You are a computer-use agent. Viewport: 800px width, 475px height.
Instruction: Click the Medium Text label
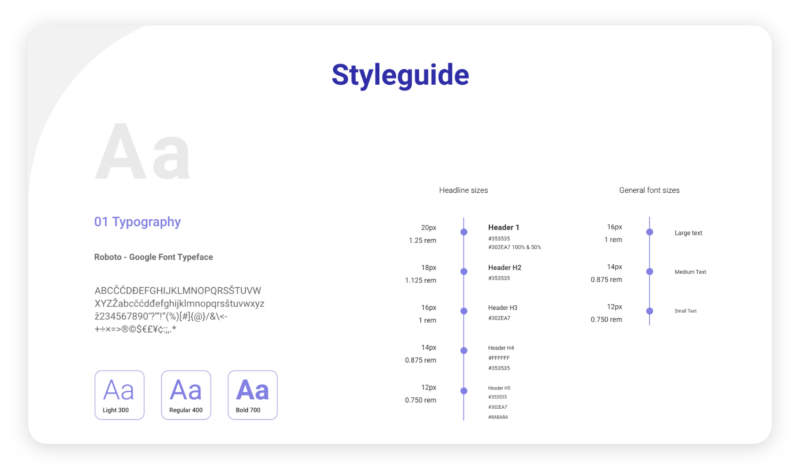[x=690, y=272]
